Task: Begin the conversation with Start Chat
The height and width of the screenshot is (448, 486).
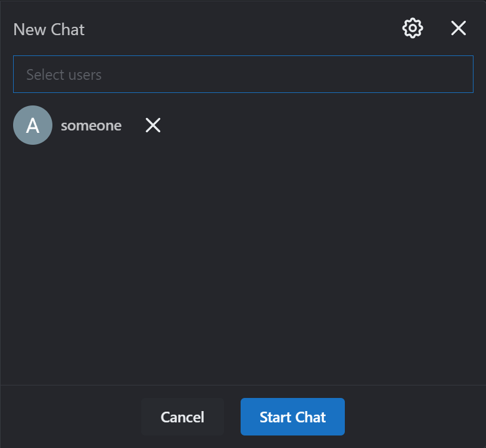Action: [292, 416]
